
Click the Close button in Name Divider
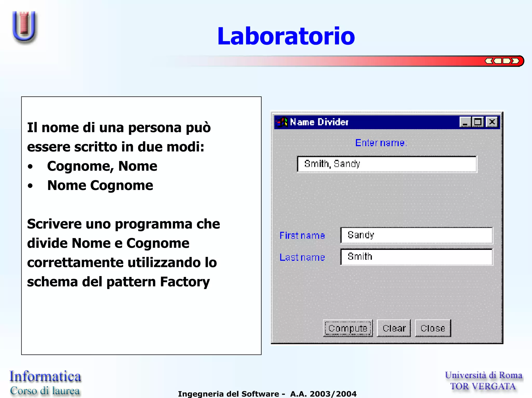[x=433, y=328]
